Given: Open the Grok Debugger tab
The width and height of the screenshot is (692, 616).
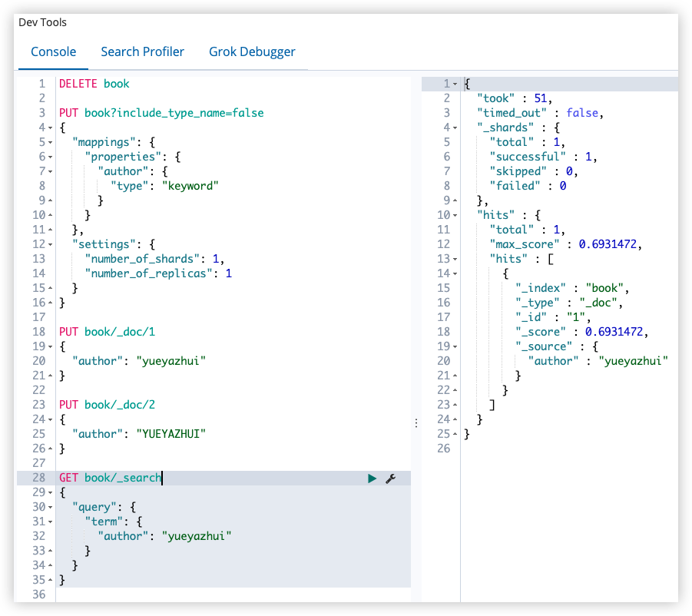Looking at the screenshot, I should 252,51.
